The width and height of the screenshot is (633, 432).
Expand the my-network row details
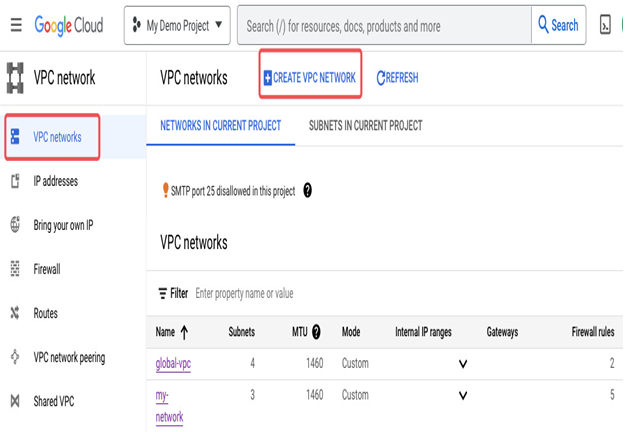point(463,395)
